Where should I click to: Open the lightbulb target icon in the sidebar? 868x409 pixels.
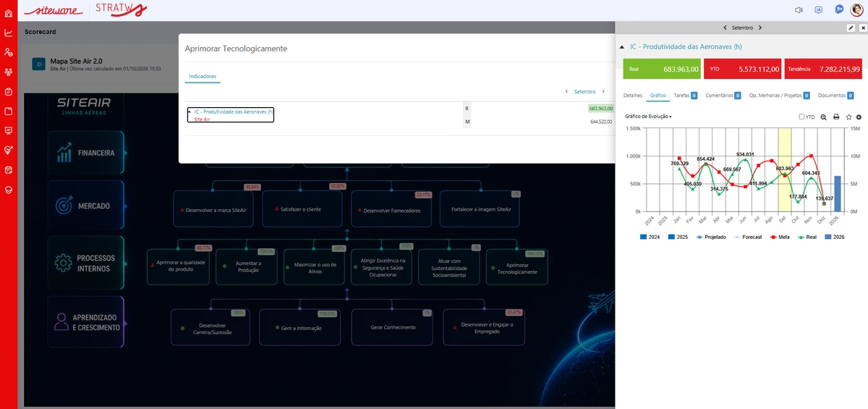(8, 150)
